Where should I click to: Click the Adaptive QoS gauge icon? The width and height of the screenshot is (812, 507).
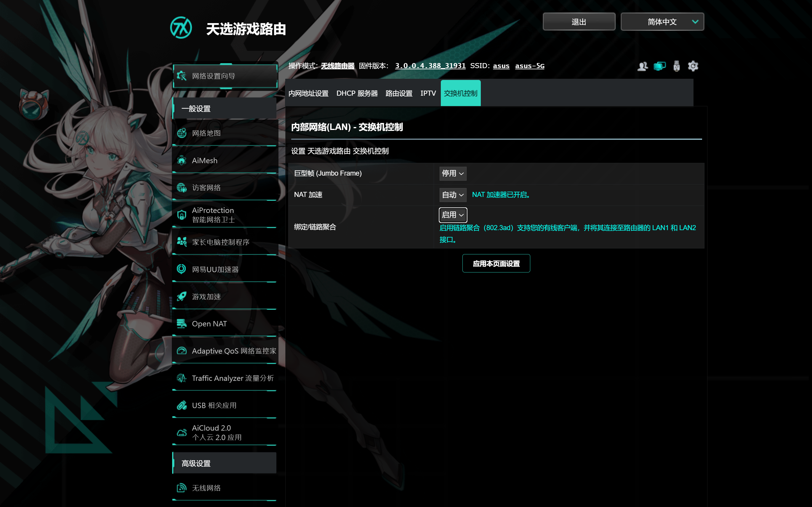click(x=182, y=351)
